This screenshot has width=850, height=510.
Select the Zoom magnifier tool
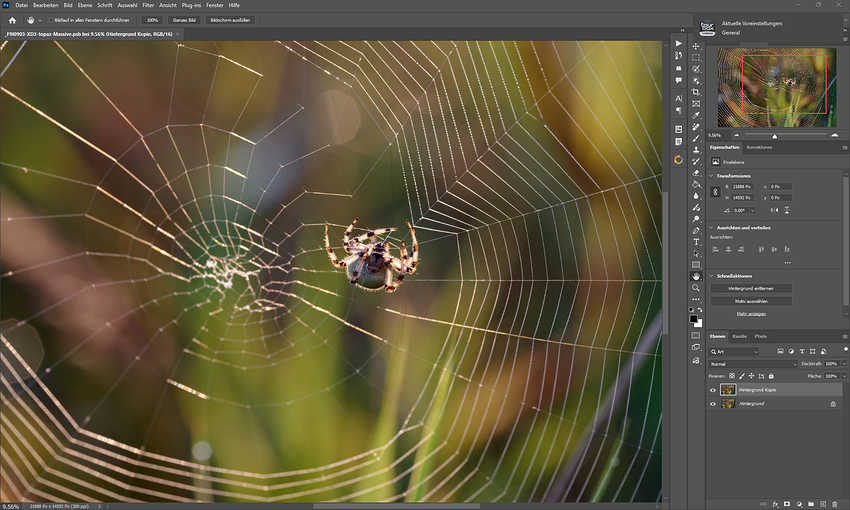point(696,288)
